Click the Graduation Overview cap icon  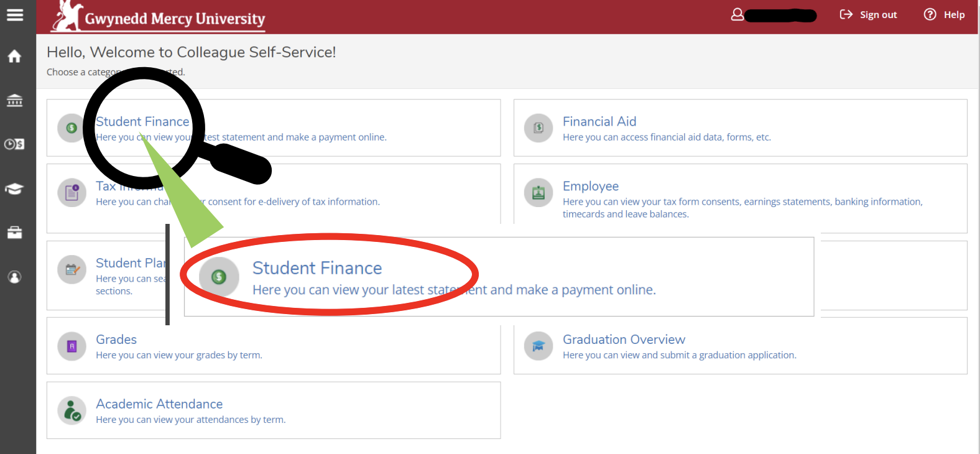coord(539,346)
